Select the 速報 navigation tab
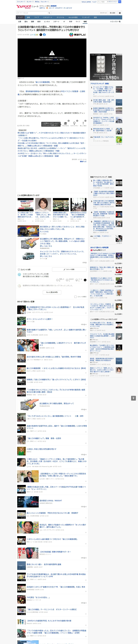 (x=28, y=17)
